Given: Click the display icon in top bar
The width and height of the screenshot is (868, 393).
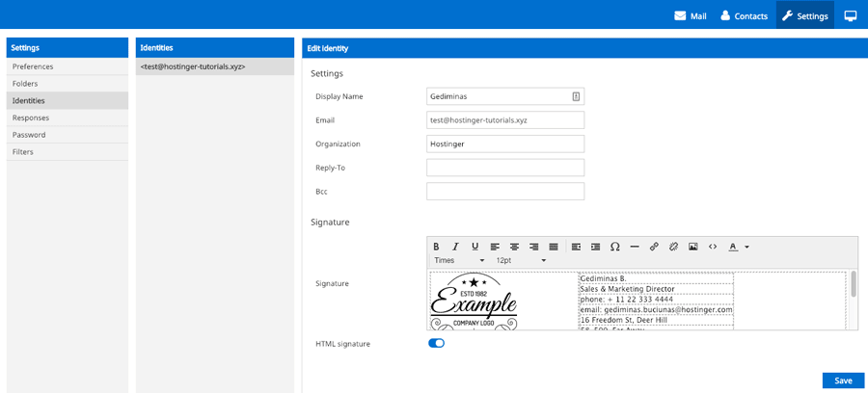Looking at the screenshot, I should pos(851,16).
